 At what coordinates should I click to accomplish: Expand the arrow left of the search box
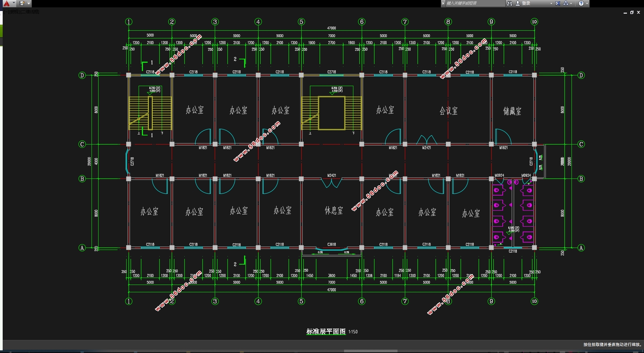point(443,3)
